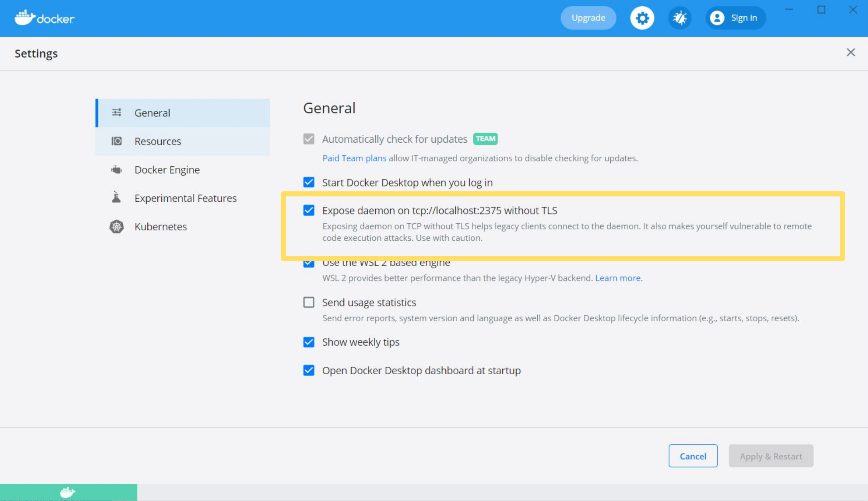Click the Learn more WSL 2 link
Image resolution: width=868 pixels, height=501 pixels.
coord(617,278)
